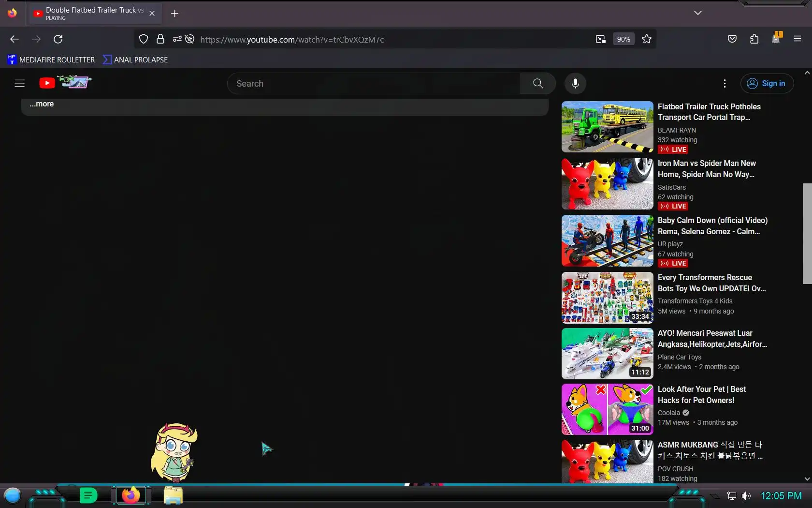Open Iron Man vs Spider Man title
Image resolution: width=812 pixels, height=508 pixels.
tap(707, 169)
